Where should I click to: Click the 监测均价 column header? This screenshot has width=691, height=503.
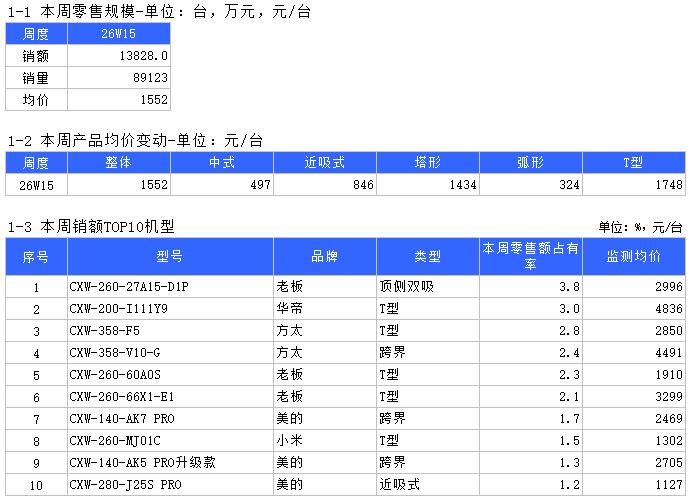634,257
